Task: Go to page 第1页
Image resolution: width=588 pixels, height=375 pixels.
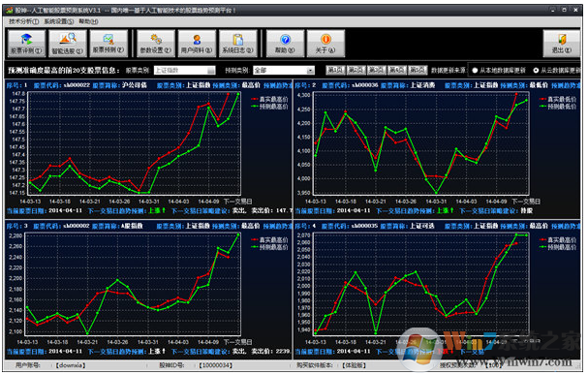Action: point(335,70)
